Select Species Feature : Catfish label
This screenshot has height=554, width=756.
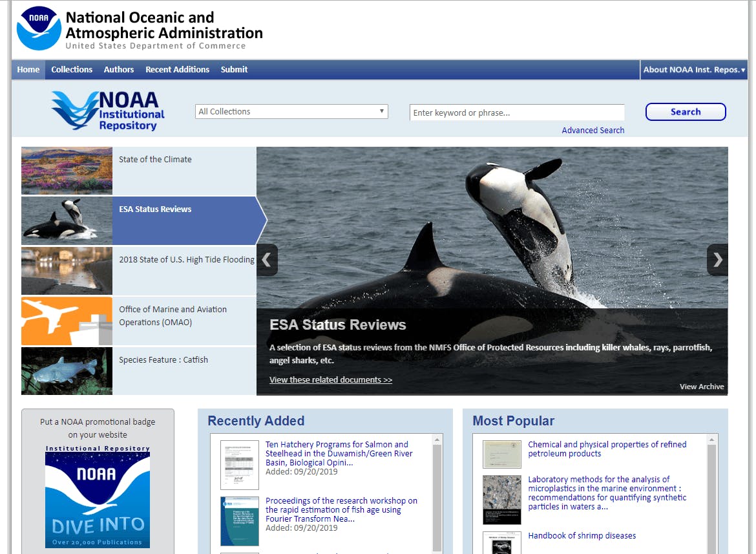point(163,359)
